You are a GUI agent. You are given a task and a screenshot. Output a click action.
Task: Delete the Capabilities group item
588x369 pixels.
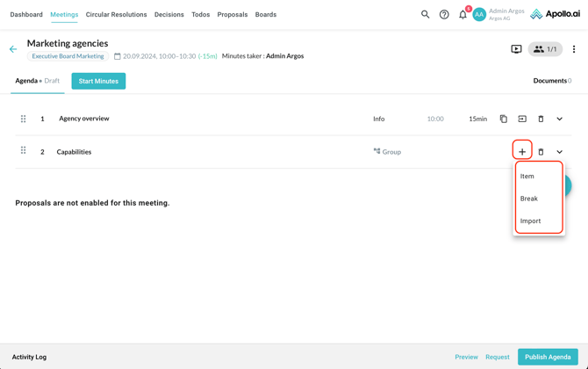click(541, 152)
